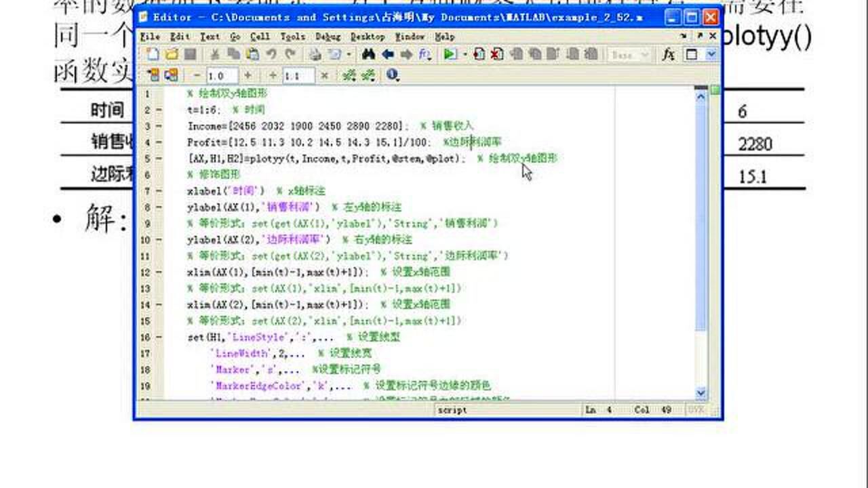This screenshot has width=868, height=488.
Task: Undo the last edit with the Undo icon
Action: click(271, 54)
